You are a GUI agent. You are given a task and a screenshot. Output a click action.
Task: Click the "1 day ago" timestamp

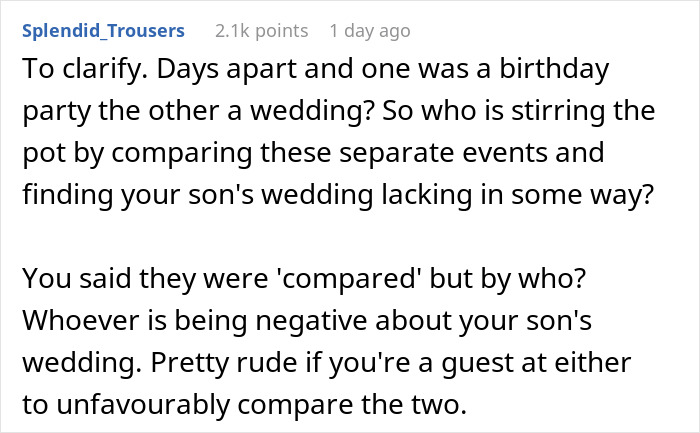[369, 31]
